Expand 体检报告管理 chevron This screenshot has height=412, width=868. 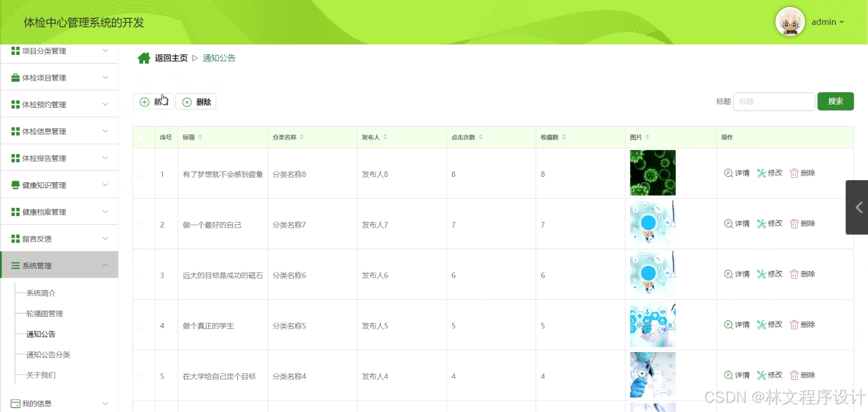tap(105, 158)
